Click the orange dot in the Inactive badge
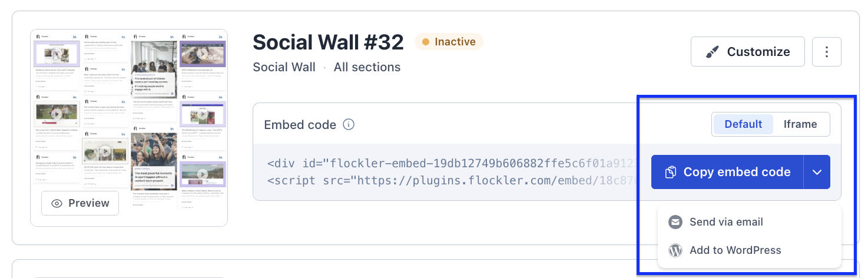 pyautogui.click(x=426, y=42)
